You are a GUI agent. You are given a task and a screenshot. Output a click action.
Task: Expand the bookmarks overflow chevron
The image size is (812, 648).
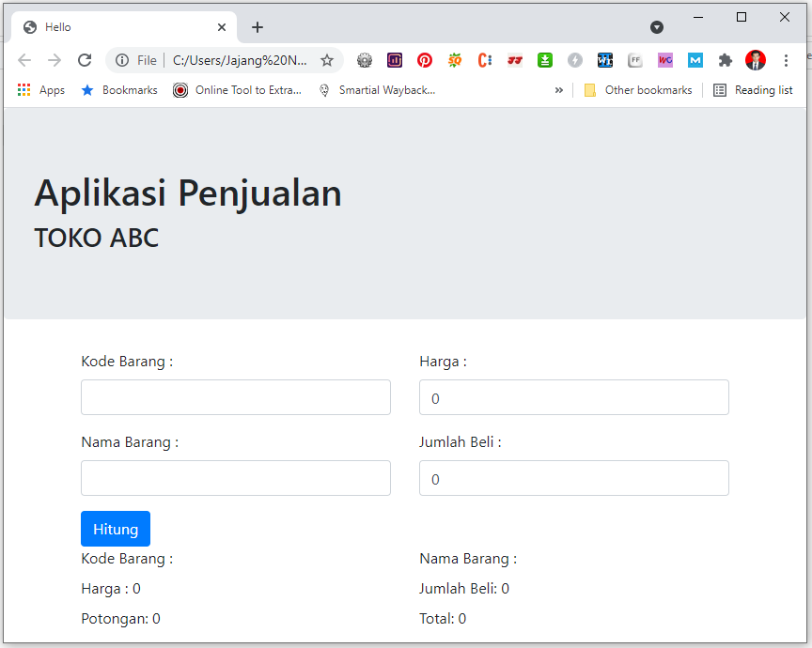tap(559, 89)
